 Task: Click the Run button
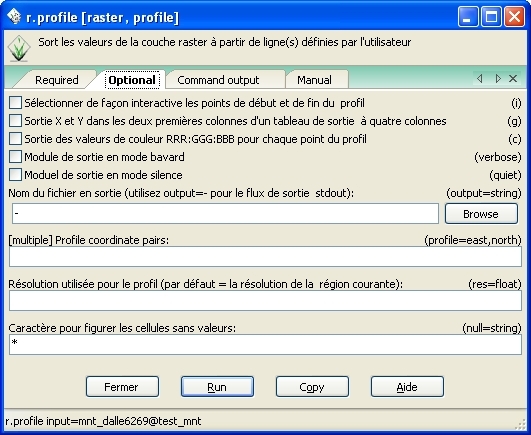coord(217,387)
